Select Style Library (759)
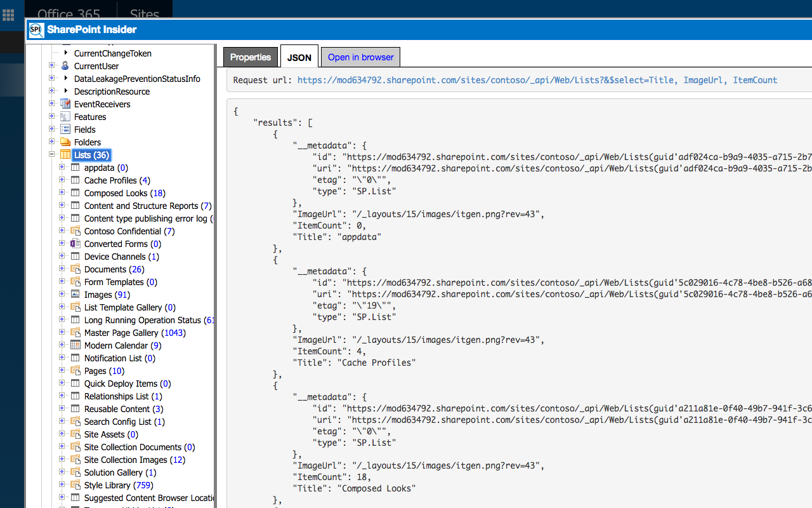 coord(119,485)
